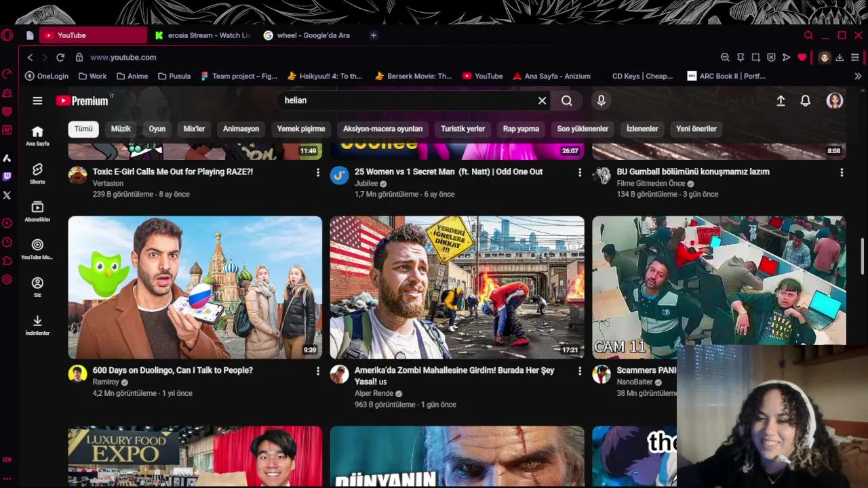Go back with browser back arrow
868x488 pixels.
coord(30,58)
